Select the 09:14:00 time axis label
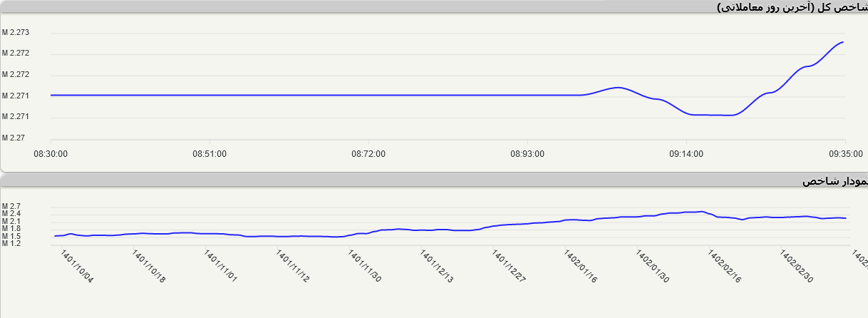868x318 pixels. [x=686, y=153]
